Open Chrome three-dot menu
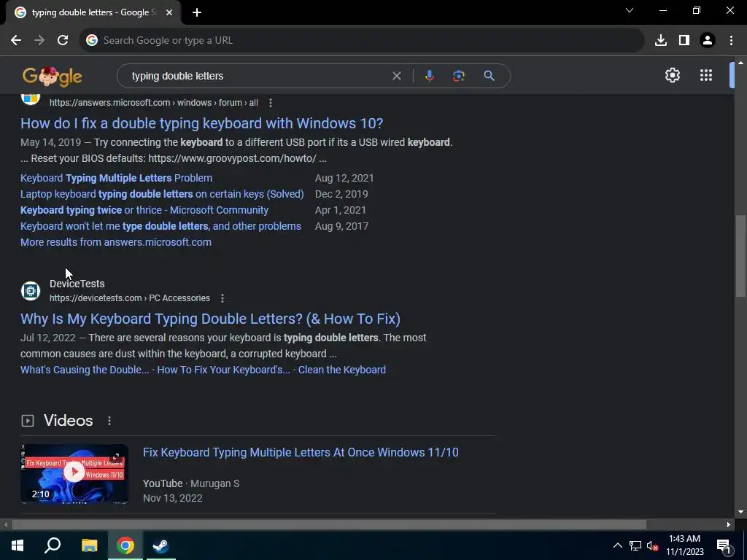The image size is (747, 560). (731, 41)
